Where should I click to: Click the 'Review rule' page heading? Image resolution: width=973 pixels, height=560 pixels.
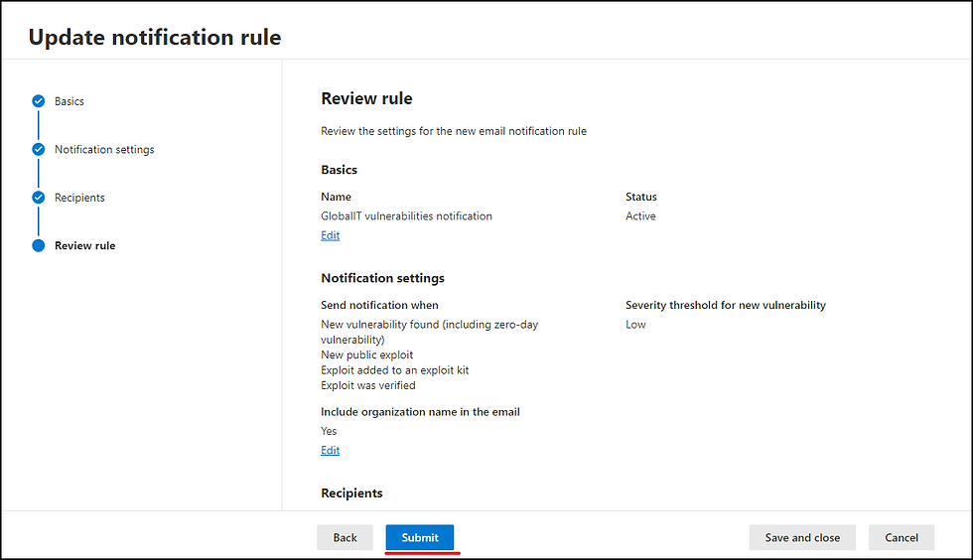click(366, 98)
